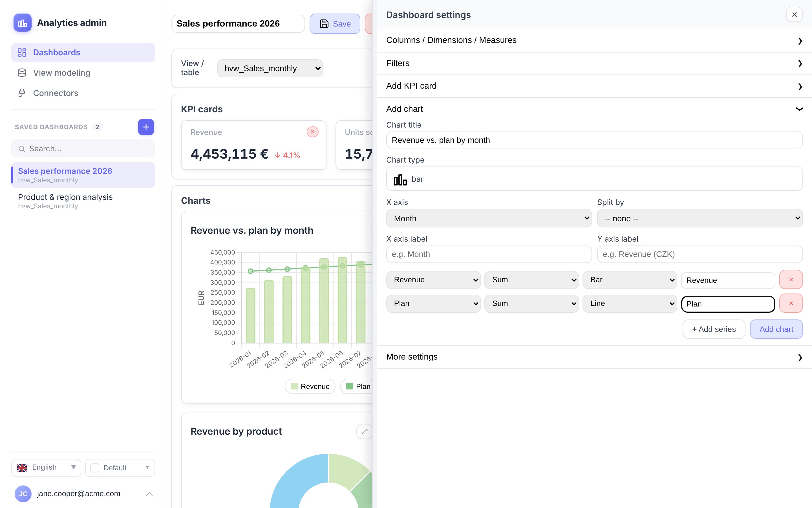812x508 pixels.
Task: Expand Columns / Dimensions / Measures section
Action: pos(594,40)
